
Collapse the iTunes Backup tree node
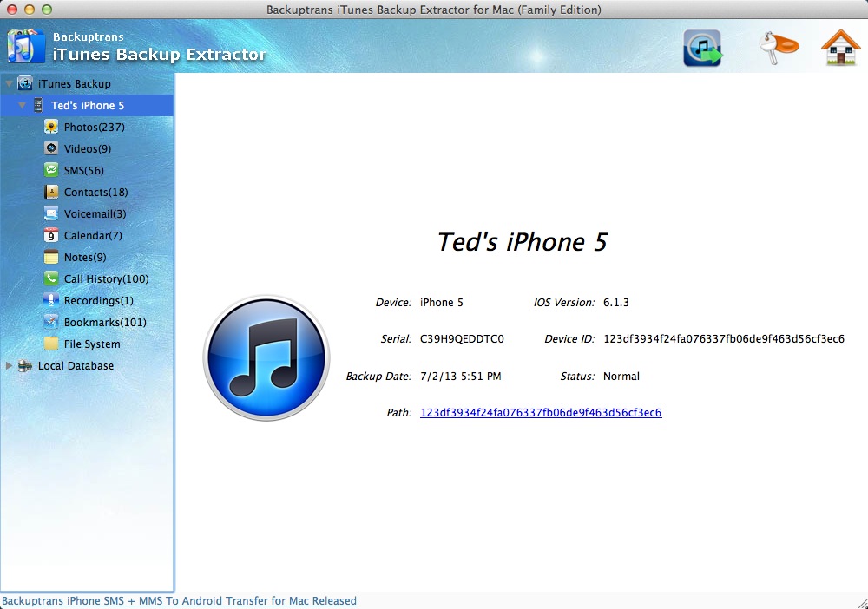pyautogui.click(x=9, y=83)
